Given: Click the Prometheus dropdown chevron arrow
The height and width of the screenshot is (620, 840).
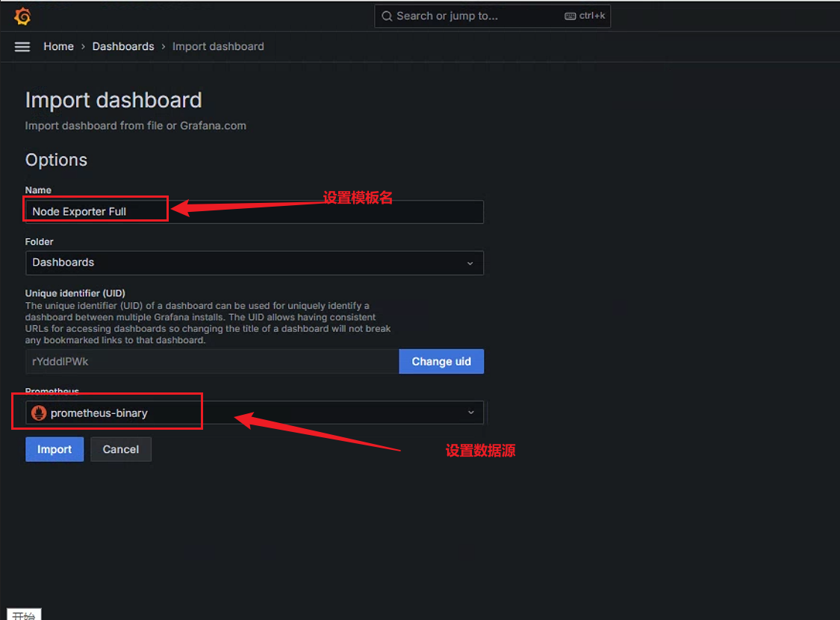Looking at the screenshot, I should coord(471,413).
